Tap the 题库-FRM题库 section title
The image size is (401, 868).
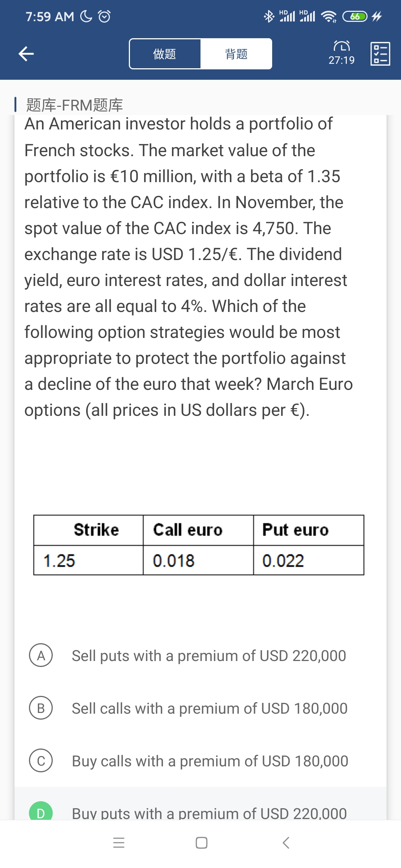[74, 105]
